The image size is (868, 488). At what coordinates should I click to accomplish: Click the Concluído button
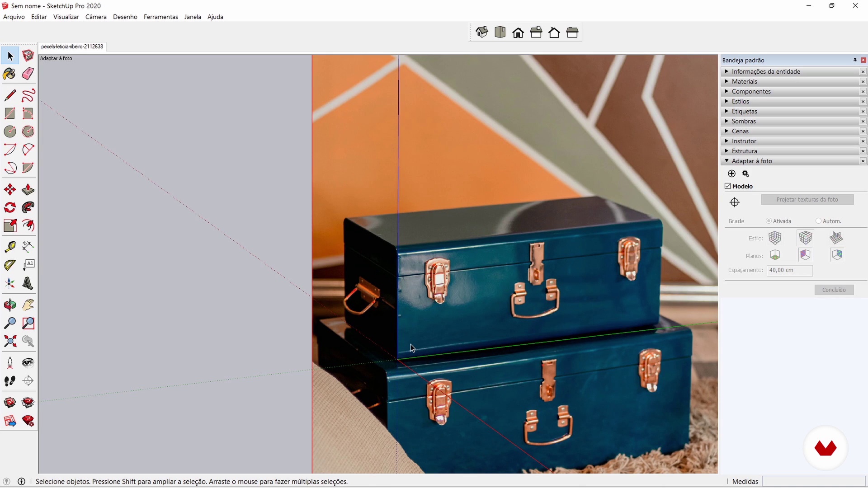[834, 290]
